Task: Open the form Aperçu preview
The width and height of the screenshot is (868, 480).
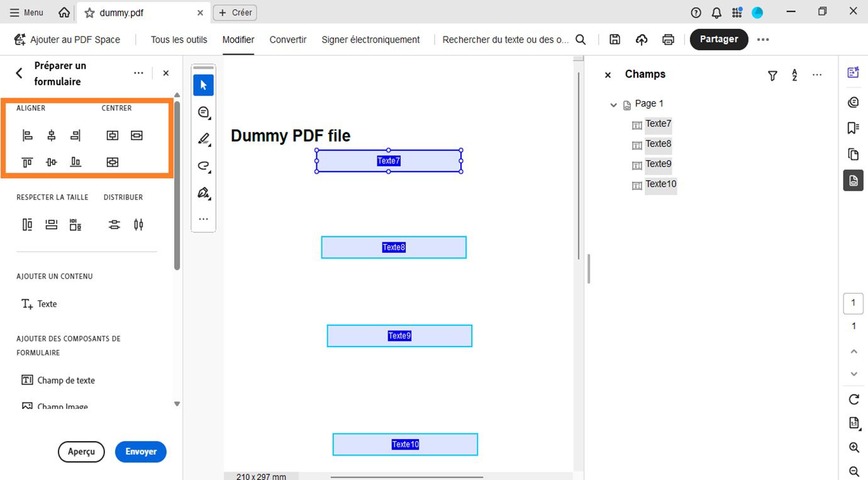Action: (81, 452)
